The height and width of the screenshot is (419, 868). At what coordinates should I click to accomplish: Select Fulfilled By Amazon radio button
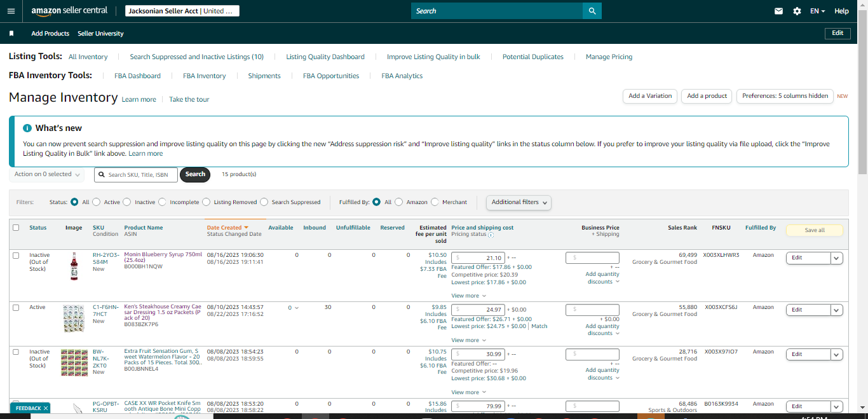tap(398, 202)
